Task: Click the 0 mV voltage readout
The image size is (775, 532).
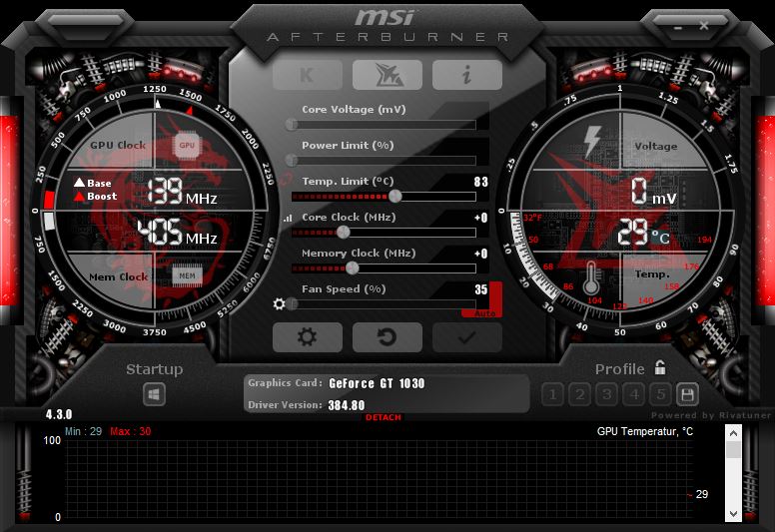Action: (653, 192)
